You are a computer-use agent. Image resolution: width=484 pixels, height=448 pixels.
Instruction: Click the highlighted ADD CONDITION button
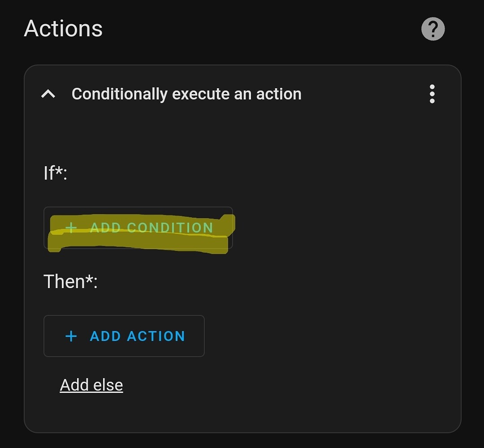click(x=138, y=228)
